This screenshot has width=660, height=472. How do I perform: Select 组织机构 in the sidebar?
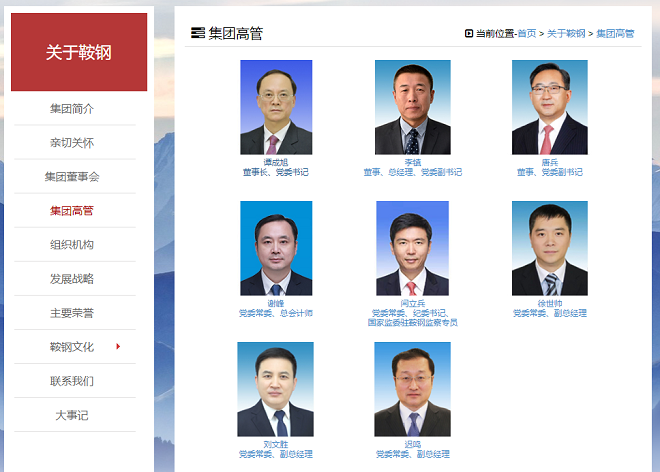point(72,245)
